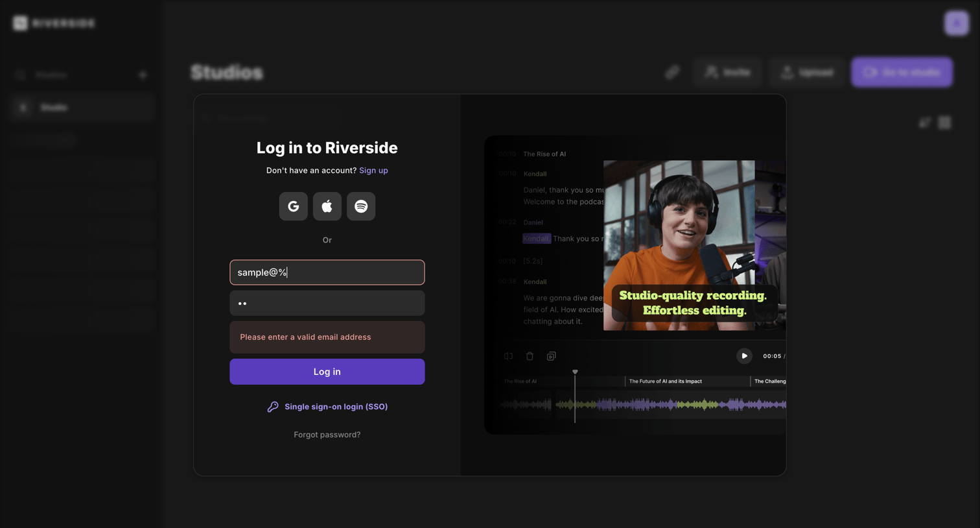Click the plus icon in the Studios sidebar row
This screenshot has height=528, width=980.
coord(143,75)
